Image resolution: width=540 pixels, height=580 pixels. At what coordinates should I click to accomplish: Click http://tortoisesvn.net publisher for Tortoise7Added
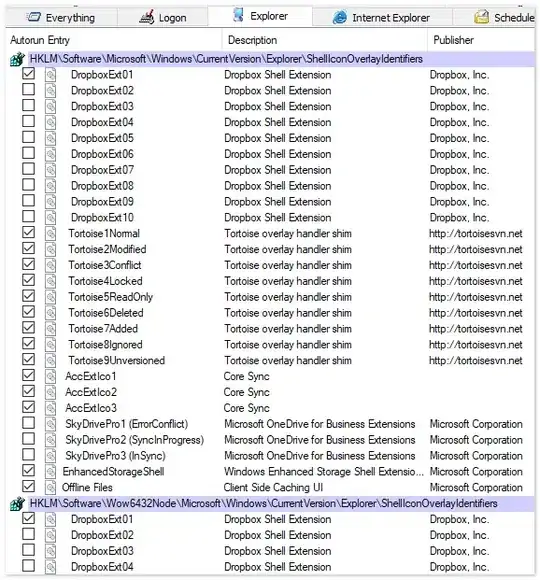[476, 329]
